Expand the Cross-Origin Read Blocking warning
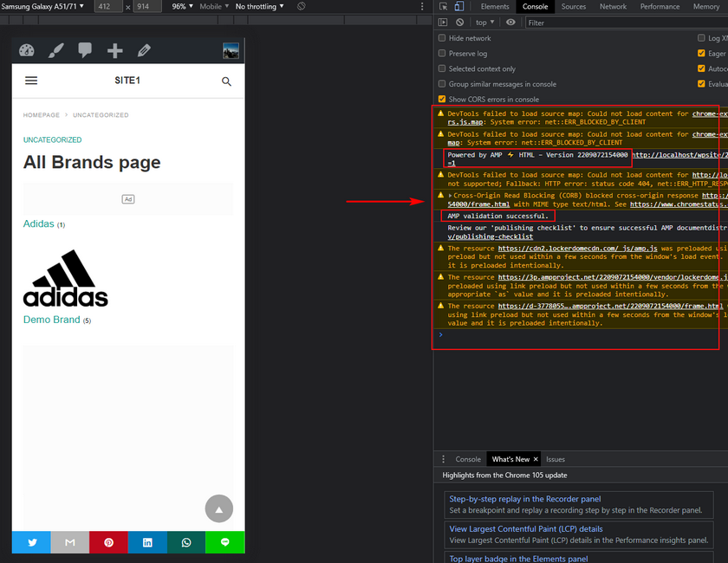This screenshot has width=728, height=563. tap(450, 196)
